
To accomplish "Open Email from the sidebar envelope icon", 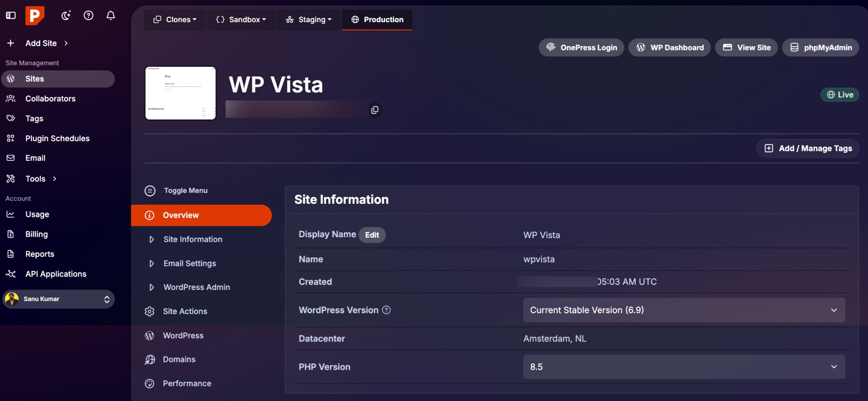I will [10, 158].
